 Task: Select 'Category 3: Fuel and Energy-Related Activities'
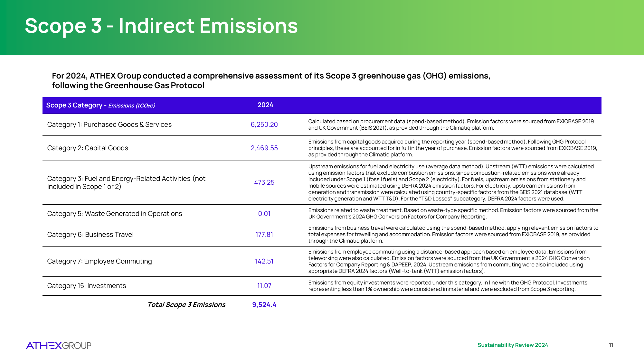[126, 182]
